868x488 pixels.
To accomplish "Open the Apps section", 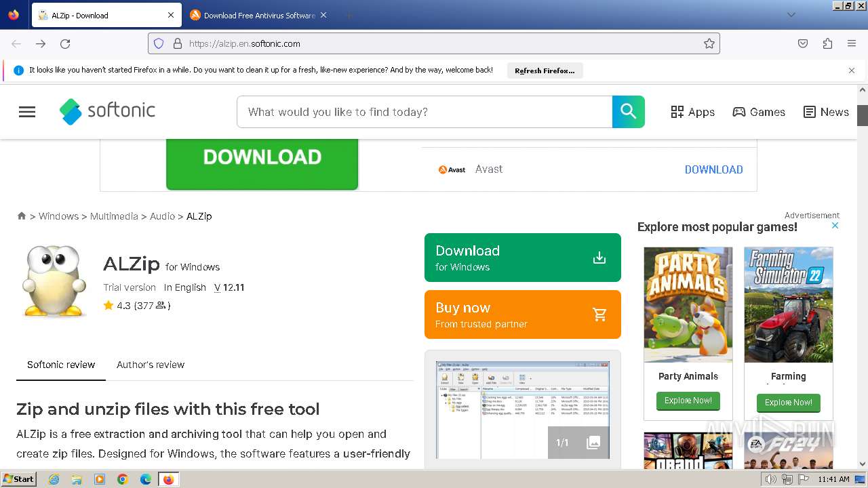I will [692, 112].
